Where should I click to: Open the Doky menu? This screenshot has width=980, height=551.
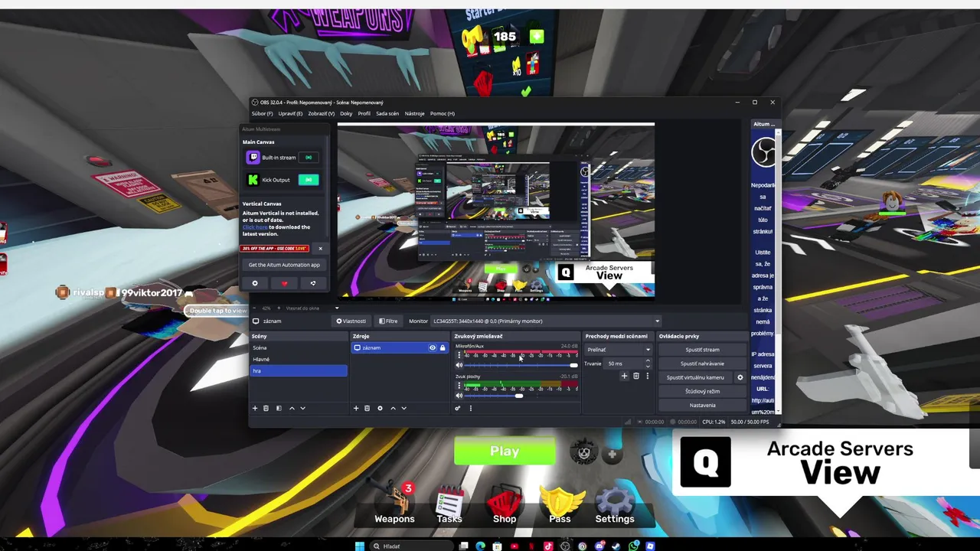point(346,113)
